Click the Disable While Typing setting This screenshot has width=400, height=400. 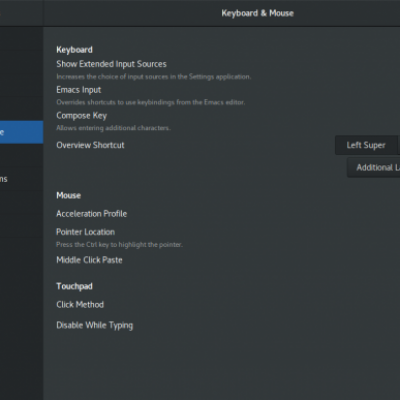[x=95, y=325]
